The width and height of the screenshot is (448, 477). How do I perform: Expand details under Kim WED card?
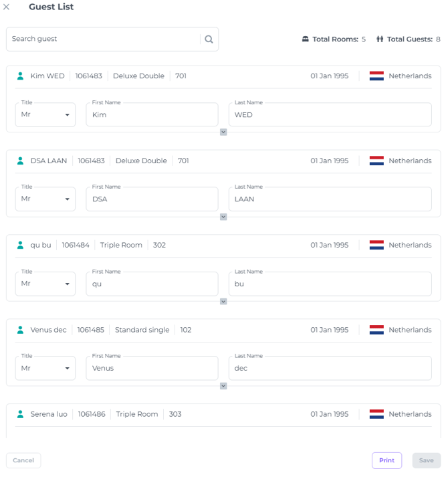click(223, 132)
